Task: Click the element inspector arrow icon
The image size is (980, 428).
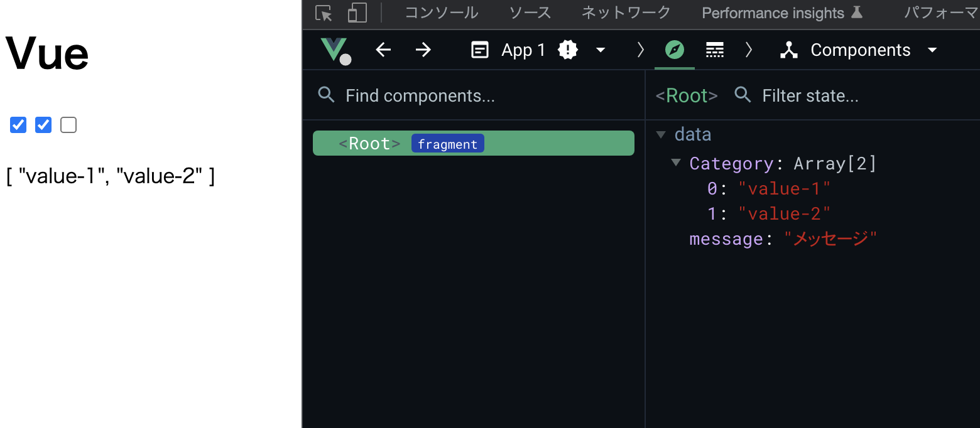Action: pos(324,13)
